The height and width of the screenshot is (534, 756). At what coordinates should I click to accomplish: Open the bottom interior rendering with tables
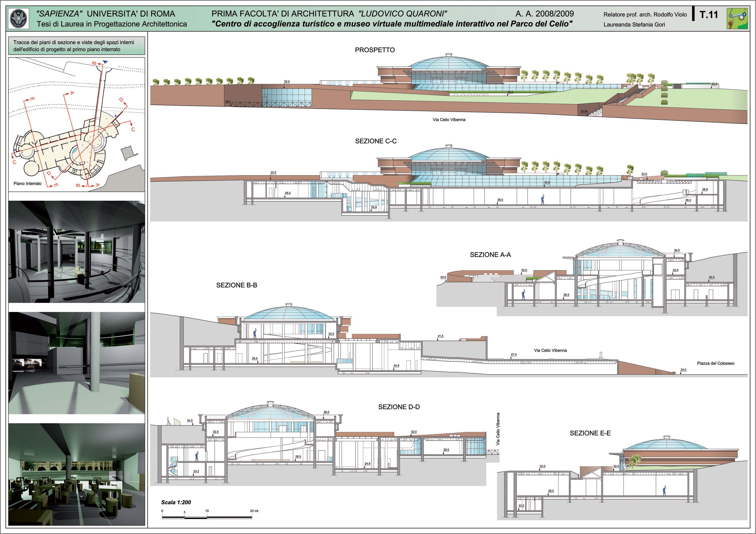76,474
